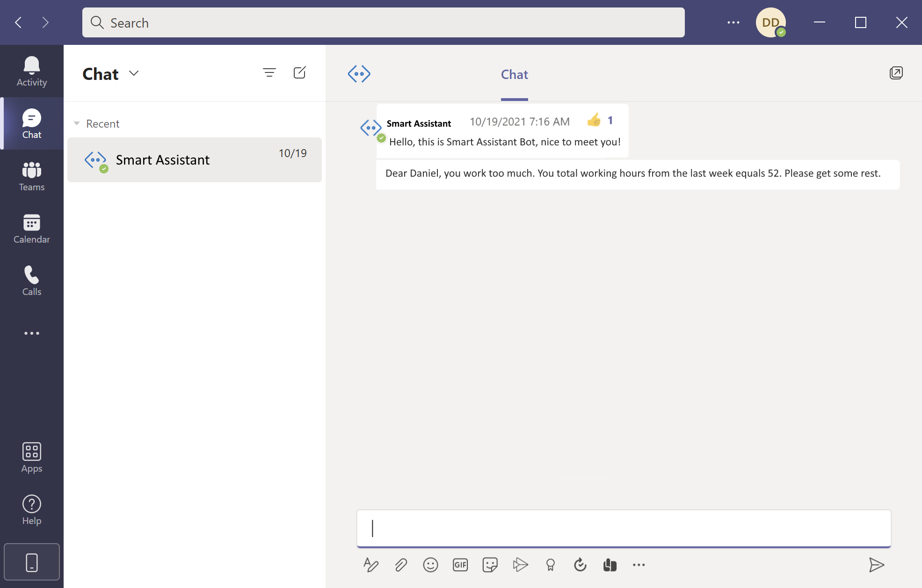Start a new chat
The image size is (922, 588).
[x=299, y=73]
